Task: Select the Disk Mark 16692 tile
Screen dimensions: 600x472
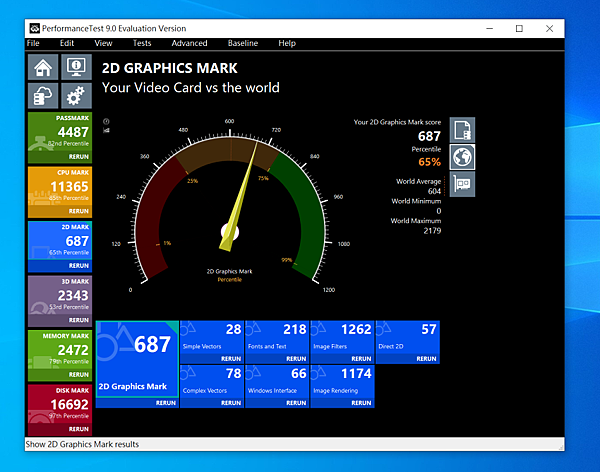Action: (x=60, y=404)
